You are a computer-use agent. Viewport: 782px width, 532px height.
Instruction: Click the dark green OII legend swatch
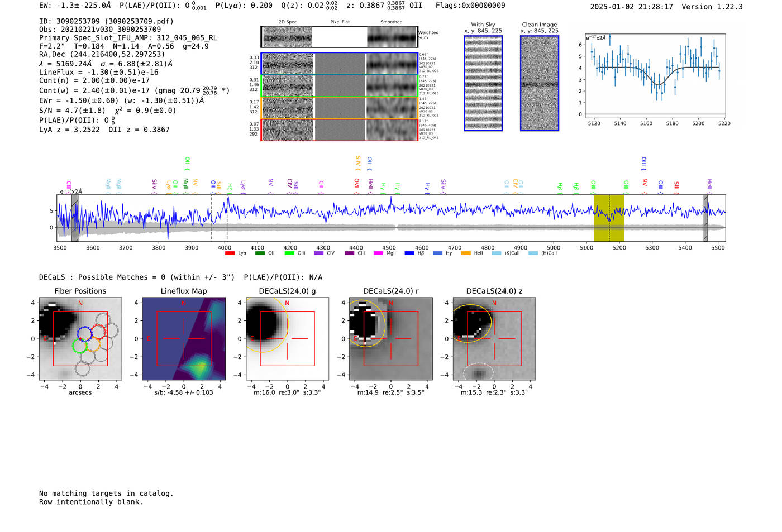coord(260,253)
